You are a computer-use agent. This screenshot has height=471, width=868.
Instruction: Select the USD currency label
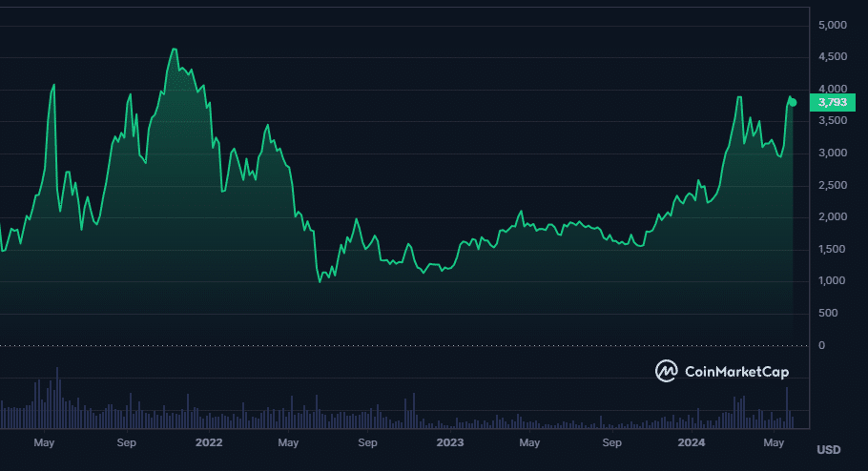(x=829, y=449)
